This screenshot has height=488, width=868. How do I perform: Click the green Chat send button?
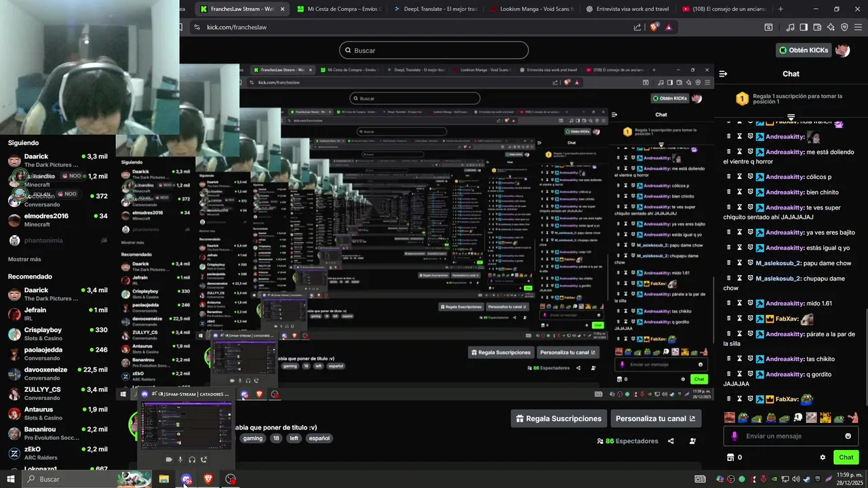coord(846,457)
